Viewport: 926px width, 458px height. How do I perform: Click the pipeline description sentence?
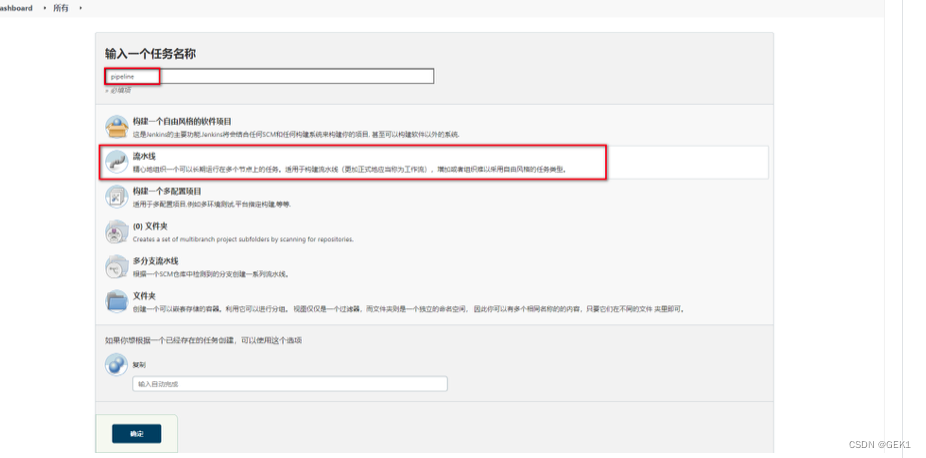(x=350, y=169)
